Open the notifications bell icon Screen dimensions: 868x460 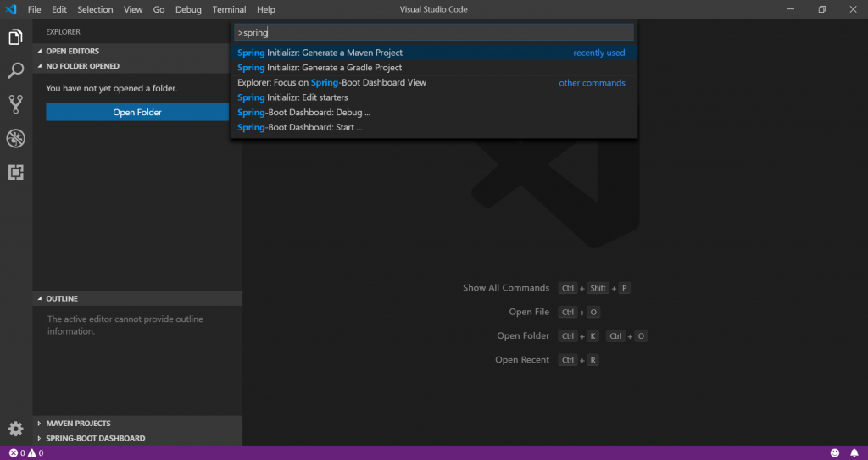(x=854, y=453)
